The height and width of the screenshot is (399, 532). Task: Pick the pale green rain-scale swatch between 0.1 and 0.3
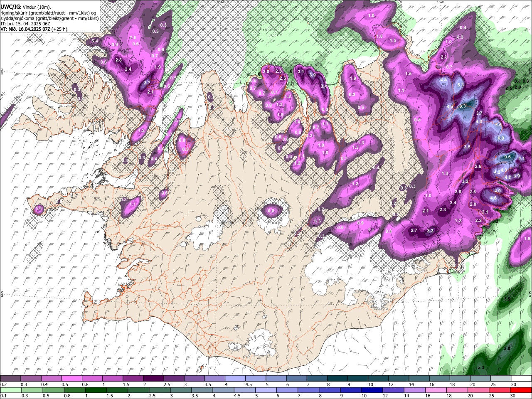pos(11,390)
